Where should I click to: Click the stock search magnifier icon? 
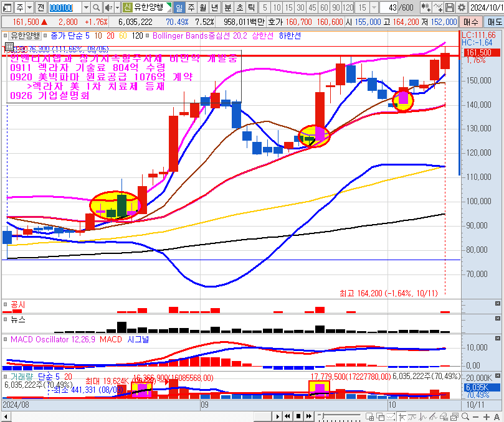tap(97, 7)
